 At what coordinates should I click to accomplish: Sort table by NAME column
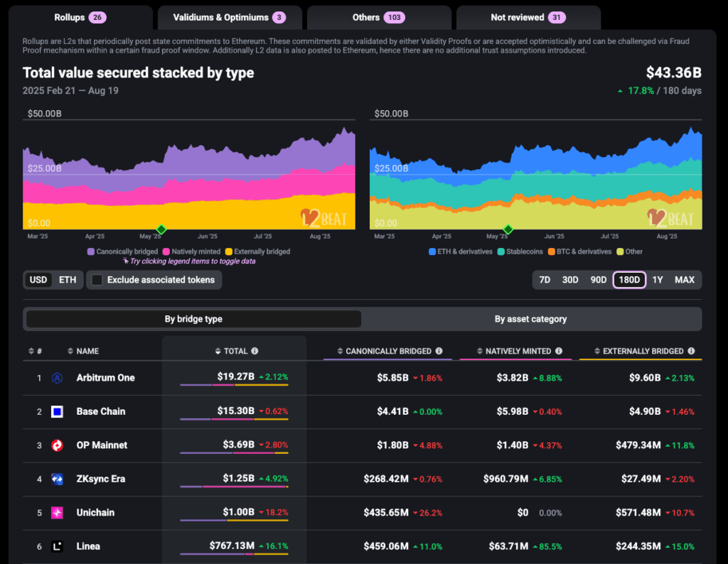[x=83, y=351]
